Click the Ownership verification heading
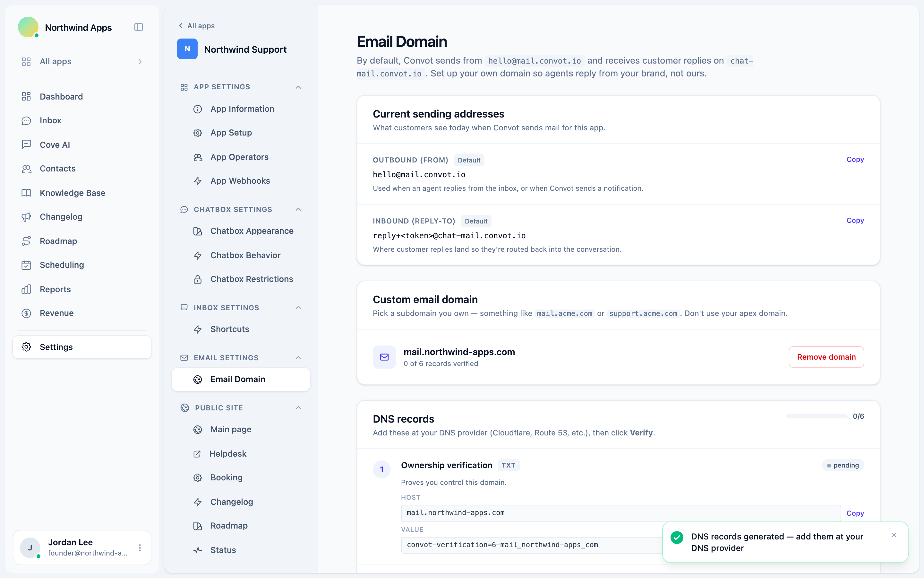Viewport: 924px width, 578px height. pyautogui.click(x=446, y=465)
